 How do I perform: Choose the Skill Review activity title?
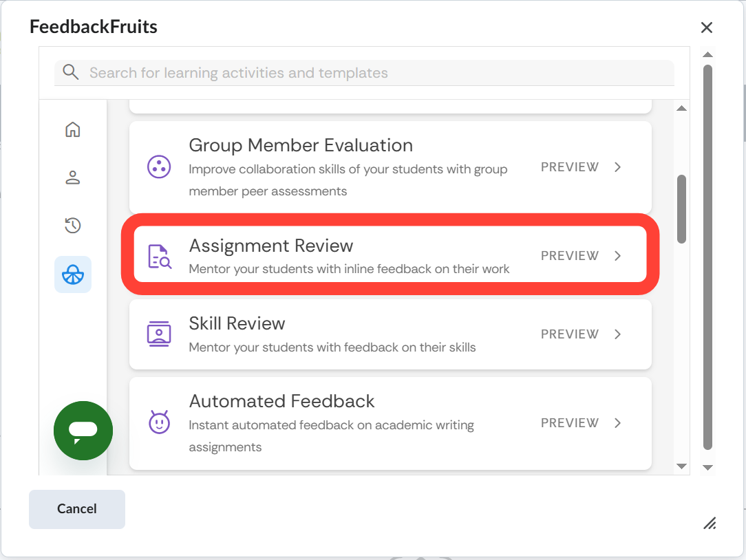click(237, 323)
